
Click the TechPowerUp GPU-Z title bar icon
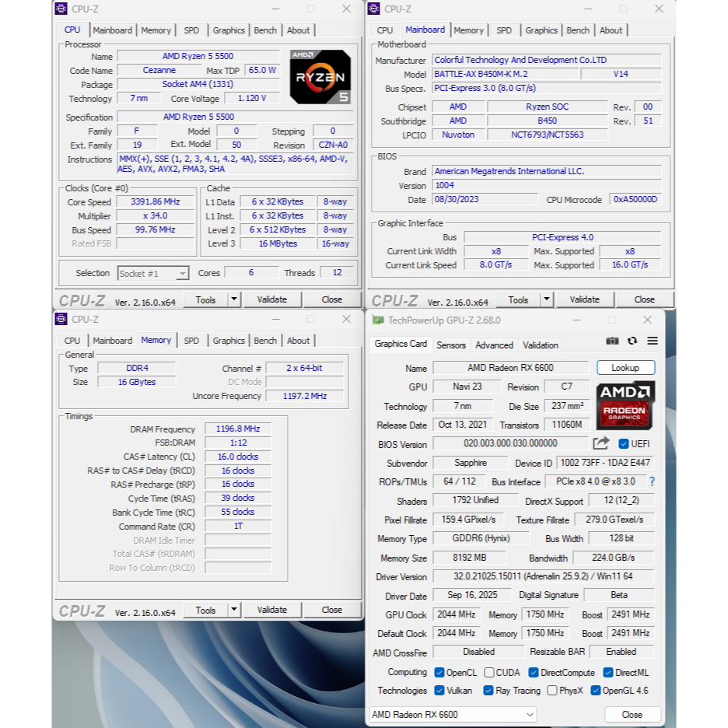[x=378, y=320]
